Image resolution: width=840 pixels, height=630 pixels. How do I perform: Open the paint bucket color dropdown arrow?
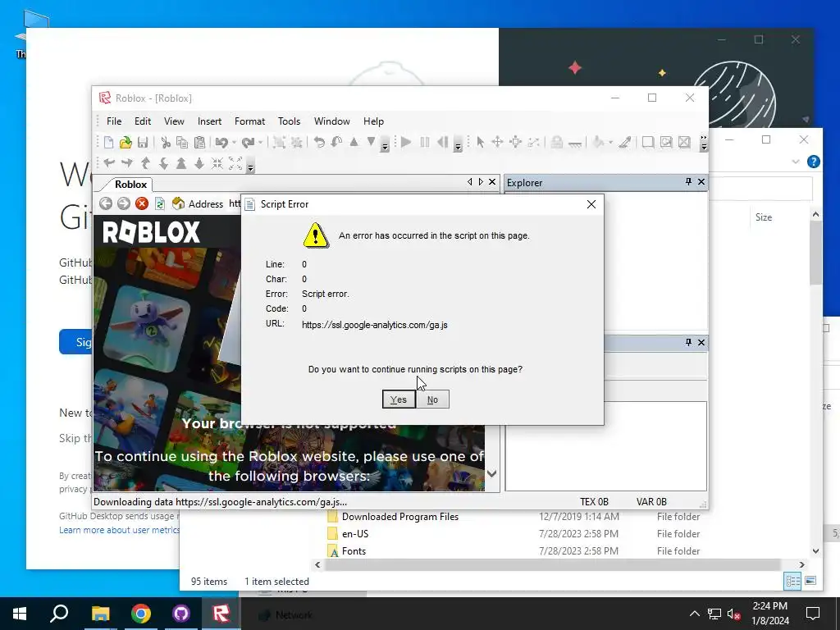point(610,143)
